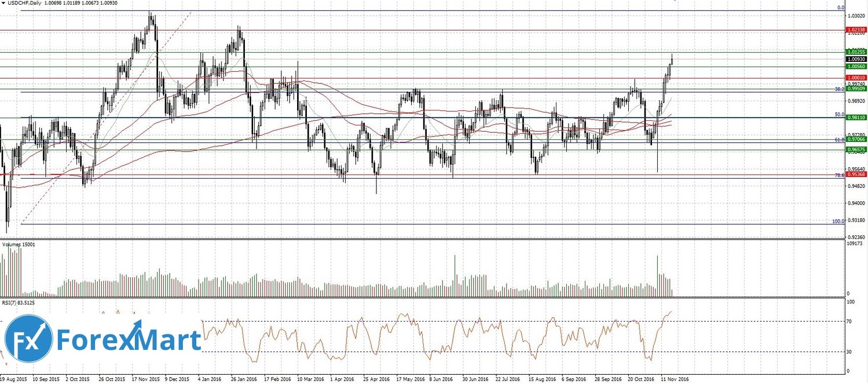Select the green 0.97066 price tag
This screenshot has width=868, height=384.
pos(856,139)
